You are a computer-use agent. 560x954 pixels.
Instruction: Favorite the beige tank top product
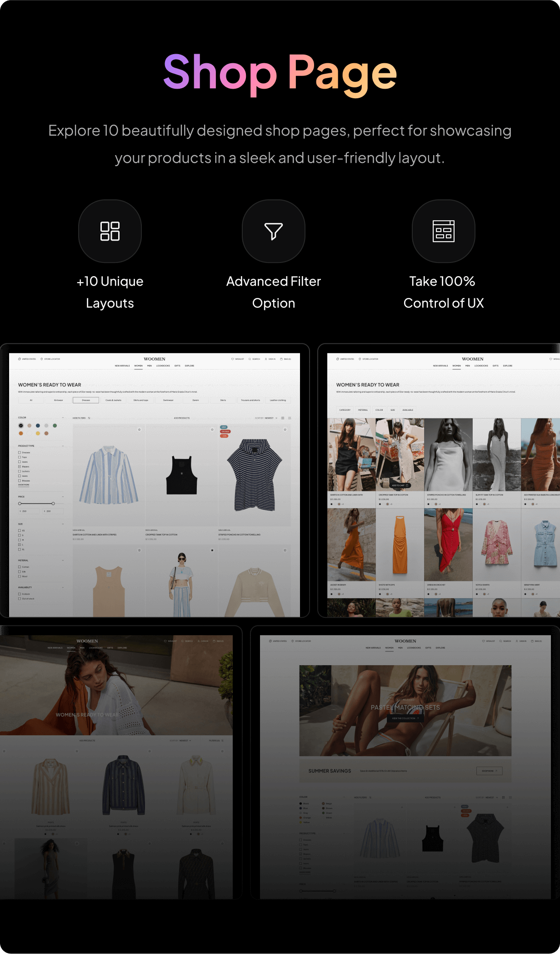tap(139, 550)
